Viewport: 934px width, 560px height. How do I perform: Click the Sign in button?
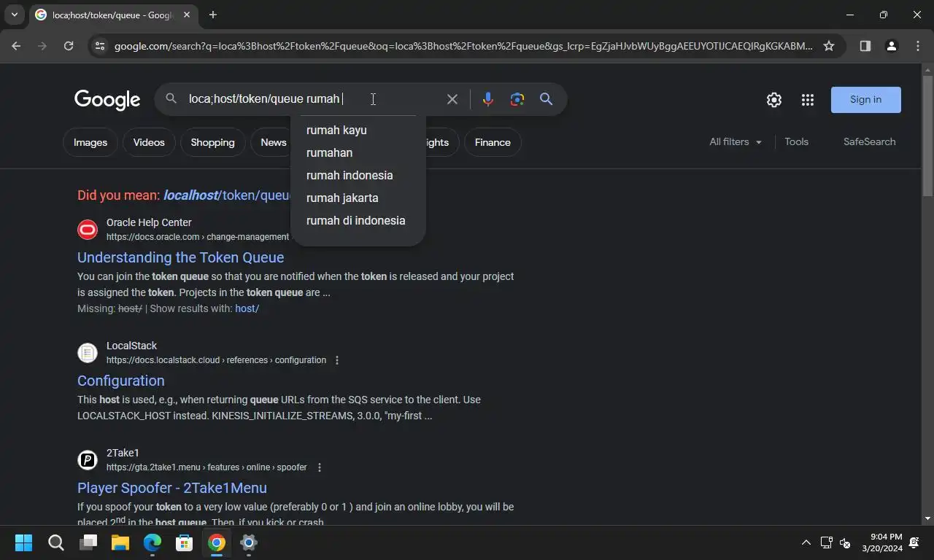[x=866, y=100]
